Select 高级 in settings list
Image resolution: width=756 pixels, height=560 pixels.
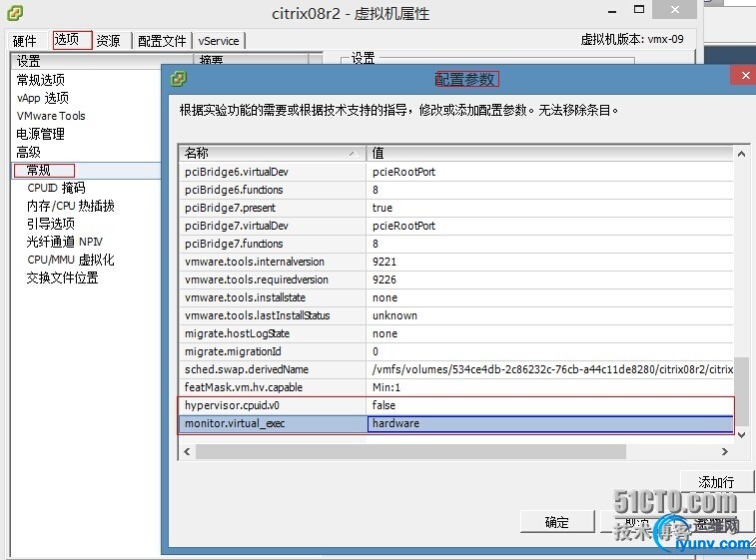click(x=28, y=153)
